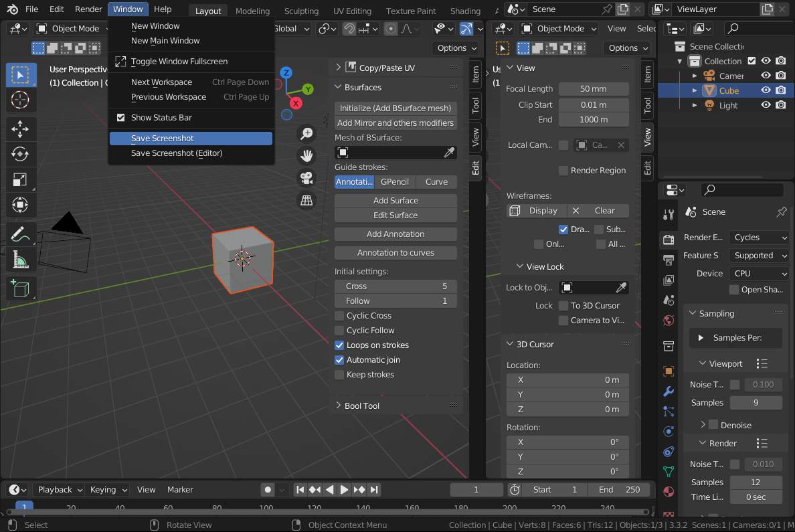Select the Move tool in the toolbar
The height and width of the screenshot is (532, 795).
20,128
